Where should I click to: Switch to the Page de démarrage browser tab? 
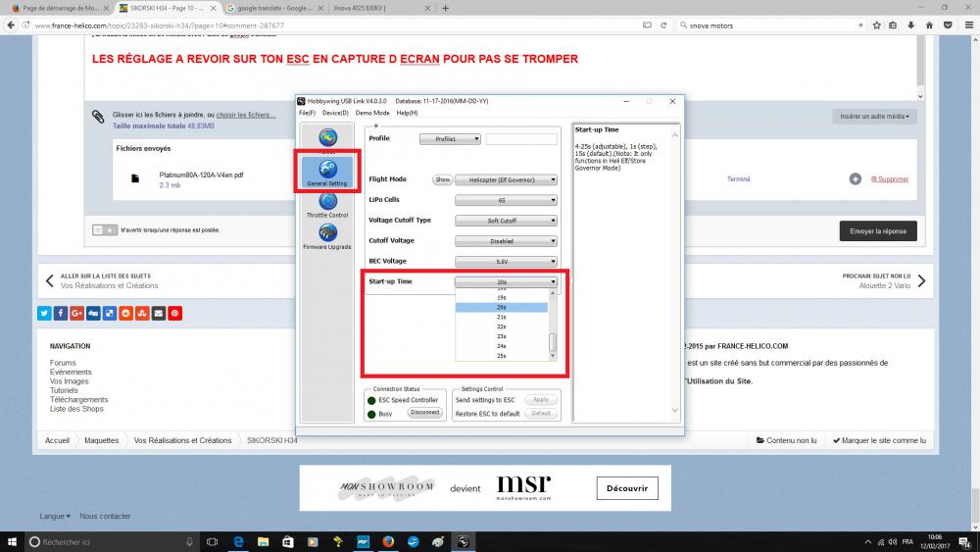point(60,8)
